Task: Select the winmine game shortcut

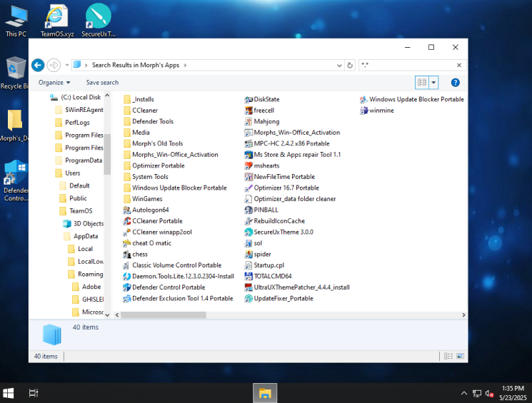Action: click(377, 111)
